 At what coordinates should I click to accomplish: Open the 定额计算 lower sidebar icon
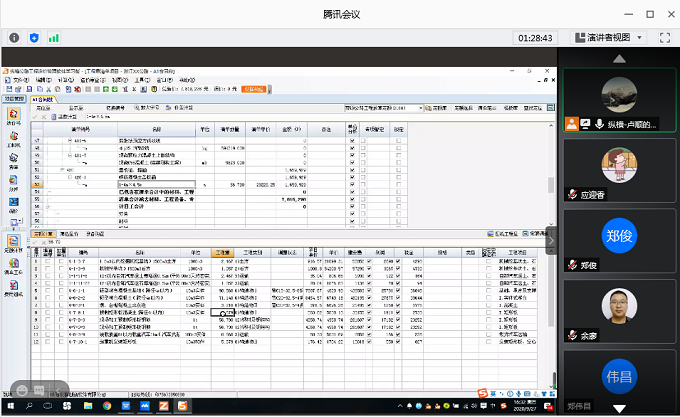coord(13,244)
